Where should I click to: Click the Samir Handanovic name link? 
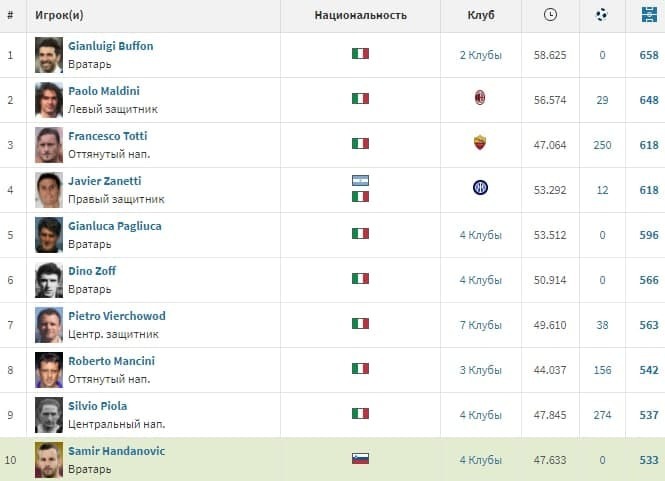click(116, 451)
